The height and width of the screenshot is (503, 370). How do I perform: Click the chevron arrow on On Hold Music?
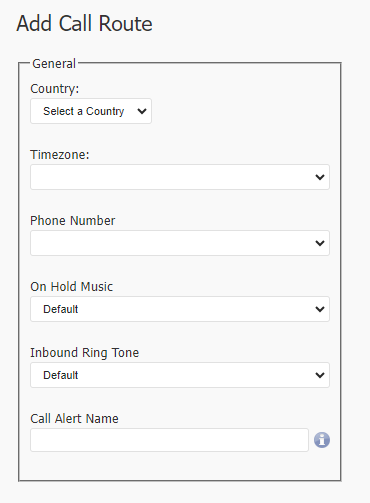[320, 309]
